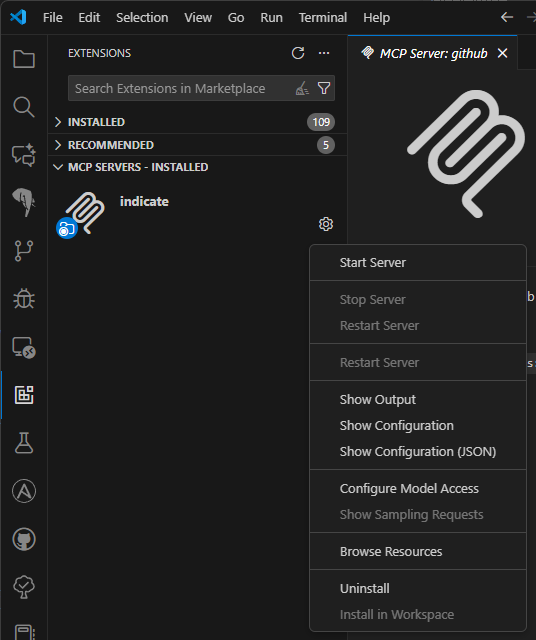Select the indicate MCP server entry name
Screen dimensions: 536x640
(x=144, y=202)
